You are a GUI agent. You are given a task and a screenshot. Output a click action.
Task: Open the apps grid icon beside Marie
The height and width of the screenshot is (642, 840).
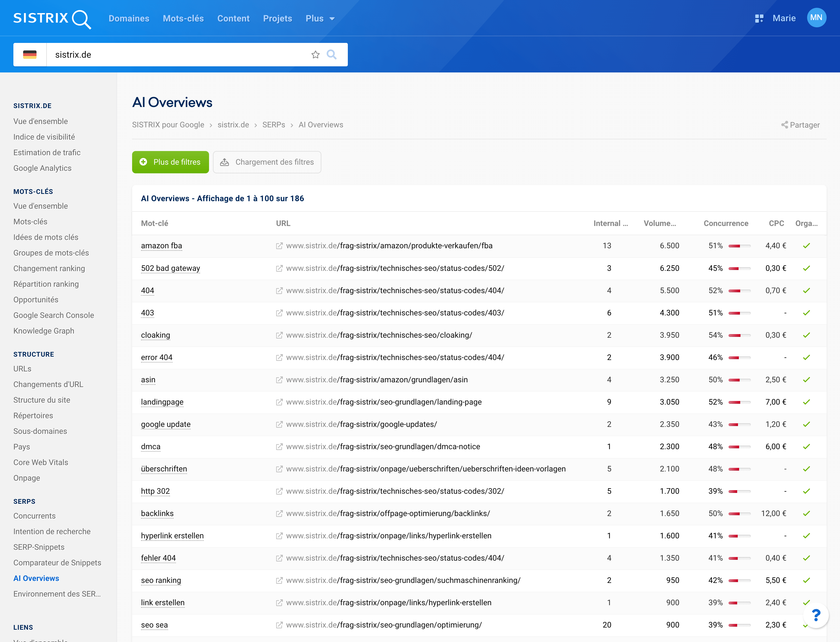pyautogui.click(x=759, y=18)
